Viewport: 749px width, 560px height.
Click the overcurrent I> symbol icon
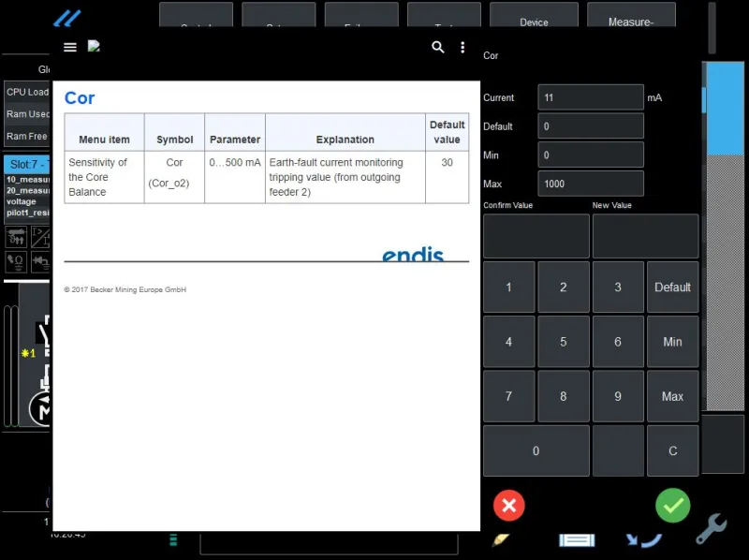pyautogui.click(x=40, y=237)
